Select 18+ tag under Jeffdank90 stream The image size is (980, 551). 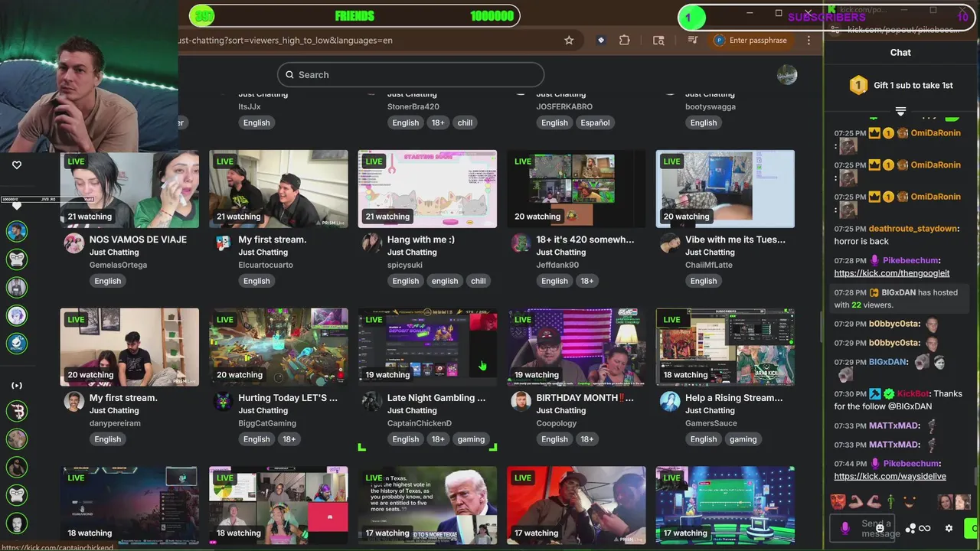click(x=587, y=281)
